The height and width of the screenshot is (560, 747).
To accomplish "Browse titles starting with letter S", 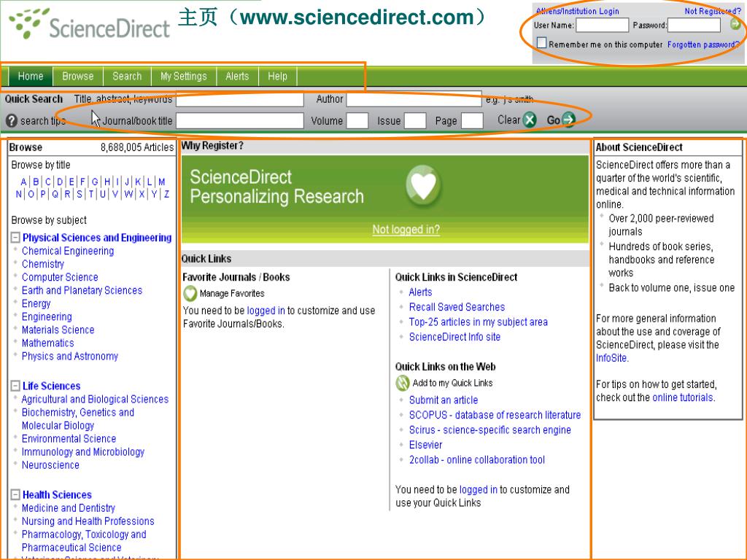I will (79, 194).
